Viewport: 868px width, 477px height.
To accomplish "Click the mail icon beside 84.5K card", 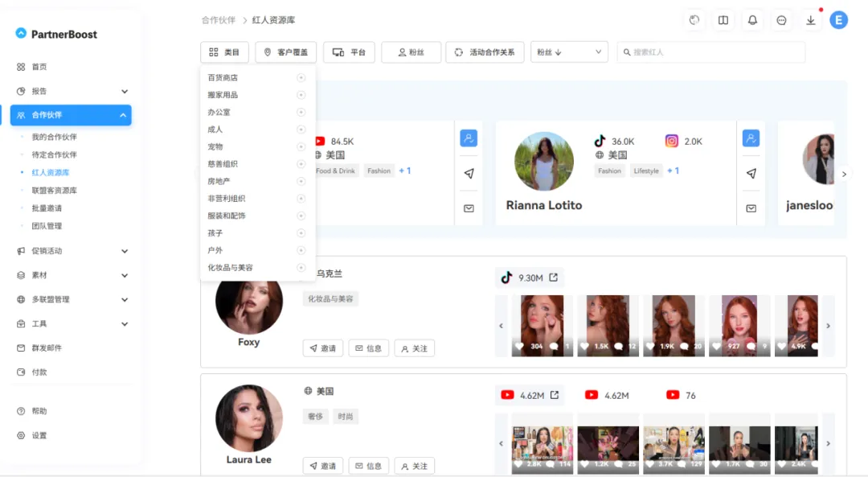I will (x=469, y=208).
